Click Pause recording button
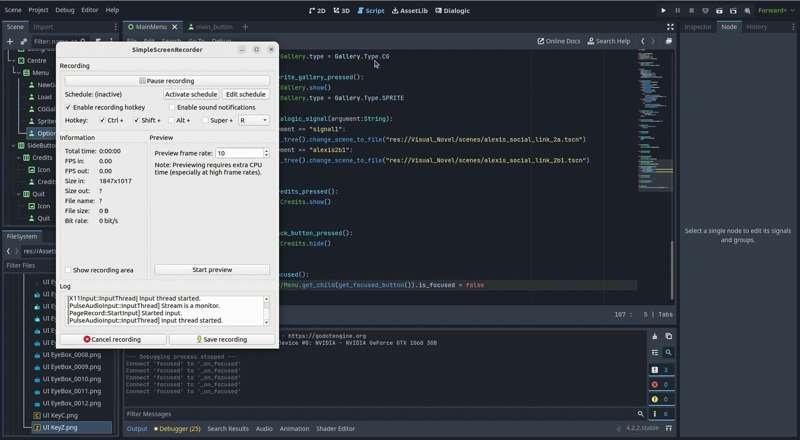This screenshot has height=440, width=800. [x=167, y=81]
